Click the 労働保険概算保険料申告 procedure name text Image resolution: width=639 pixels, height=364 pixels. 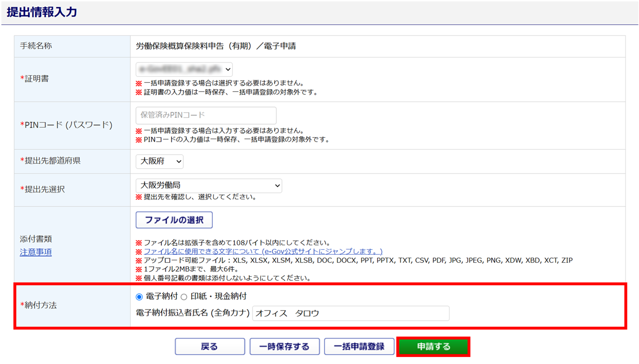tap(216, 46)
